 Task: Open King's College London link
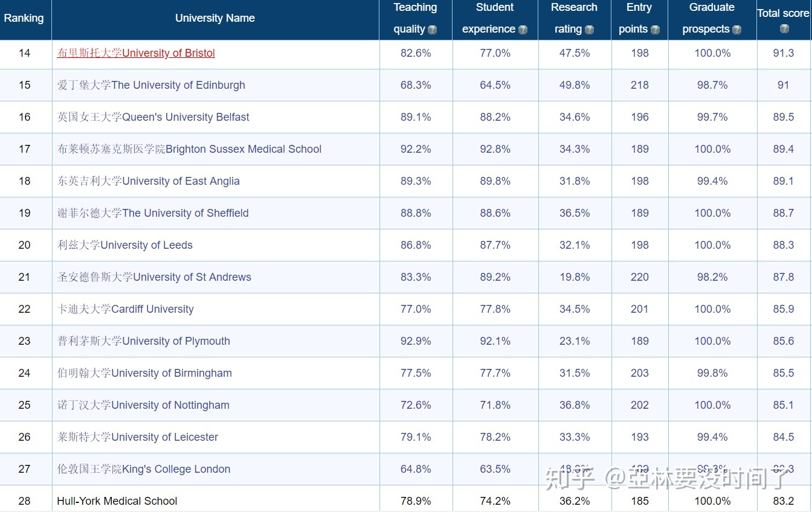pos(144,469)
